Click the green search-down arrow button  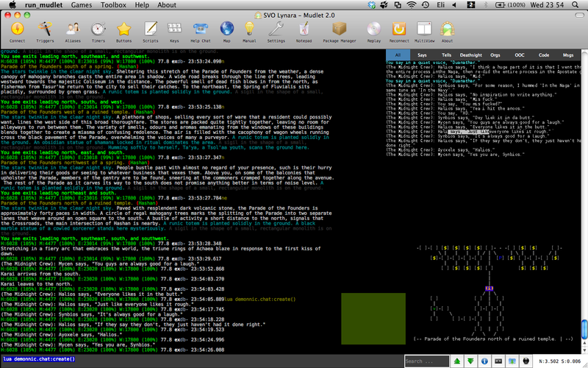coord(470,361)
